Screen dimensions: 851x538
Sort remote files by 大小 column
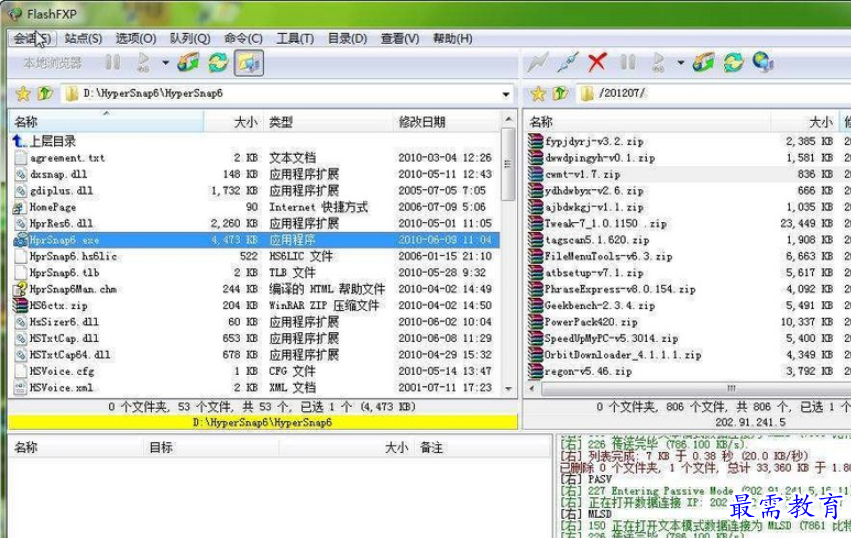(805, 122)
